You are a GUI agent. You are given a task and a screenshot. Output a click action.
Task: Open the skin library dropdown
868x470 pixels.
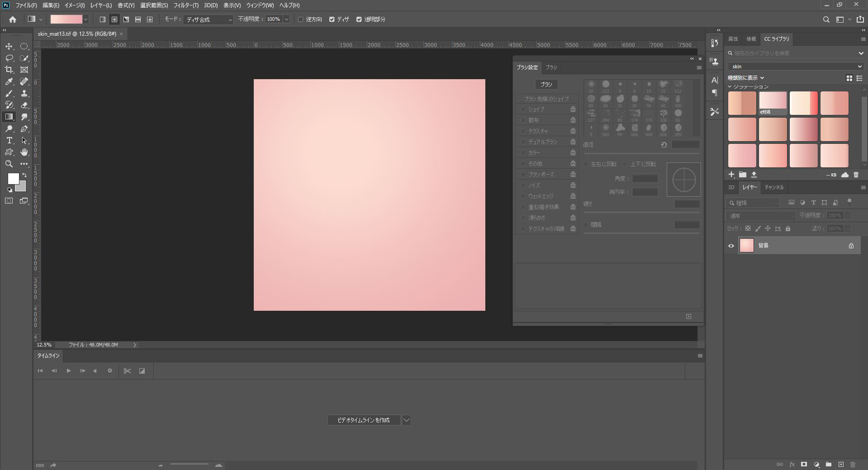(796, 66)
